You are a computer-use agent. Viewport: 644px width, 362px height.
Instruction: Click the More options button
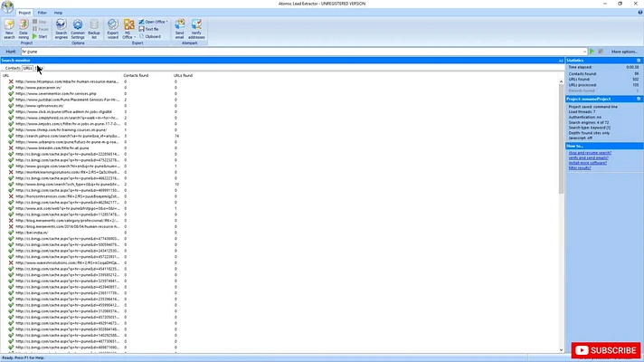pyautogui.click(x=624, y=52)
